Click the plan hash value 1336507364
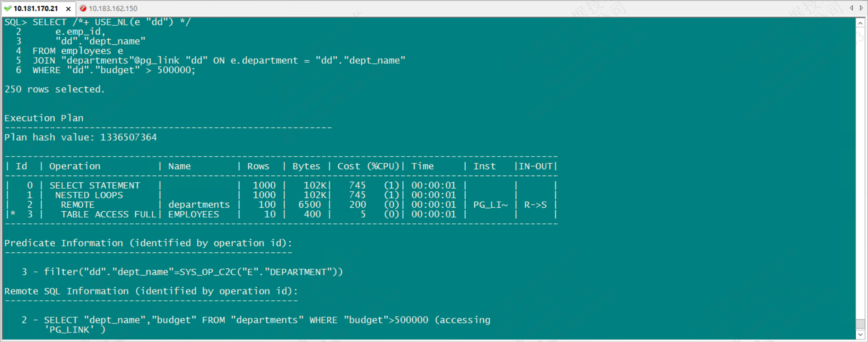868x342 pixels. 128,138
